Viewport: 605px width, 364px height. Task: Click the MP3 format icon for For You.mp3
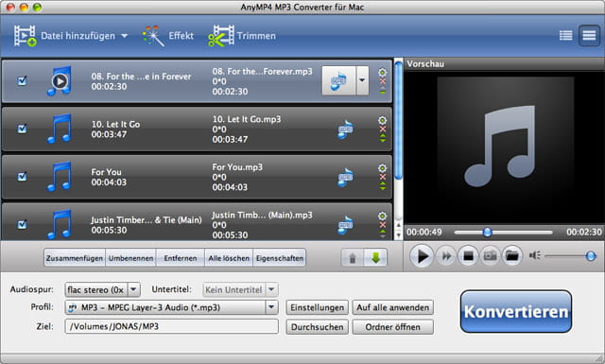(345, 178)
